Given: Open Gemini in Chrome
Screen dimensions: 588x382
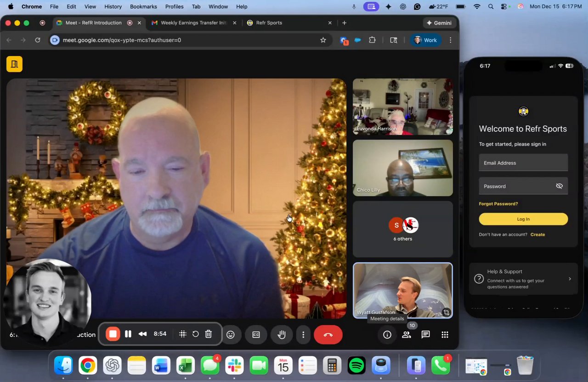Looking at the screenshot, I should click(x=439, y=22).
